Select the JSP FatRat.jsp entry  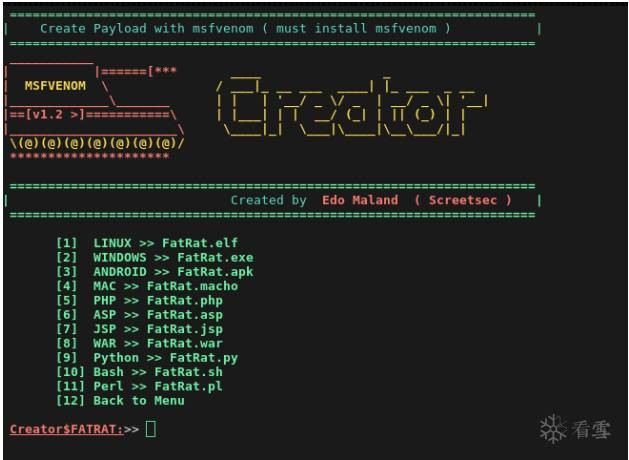(139, 329)
